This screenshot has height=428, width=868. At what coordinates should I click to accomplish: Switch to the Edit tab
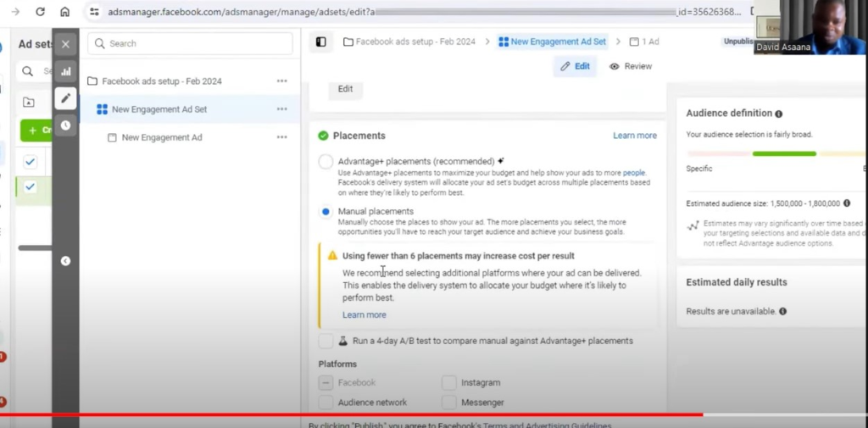pyautogui.click(x=576, y=66)
